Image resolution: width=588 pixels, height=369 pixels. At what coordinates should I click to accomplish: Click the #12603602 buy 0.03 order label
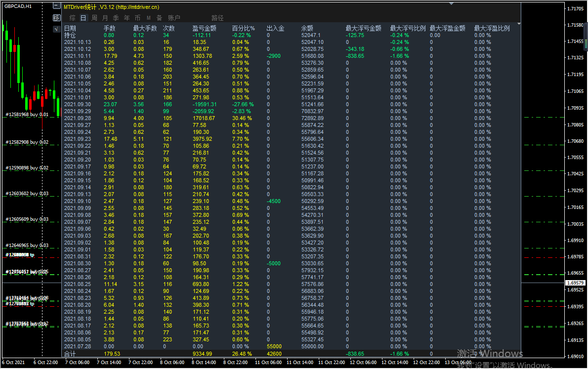click(27, 194)
